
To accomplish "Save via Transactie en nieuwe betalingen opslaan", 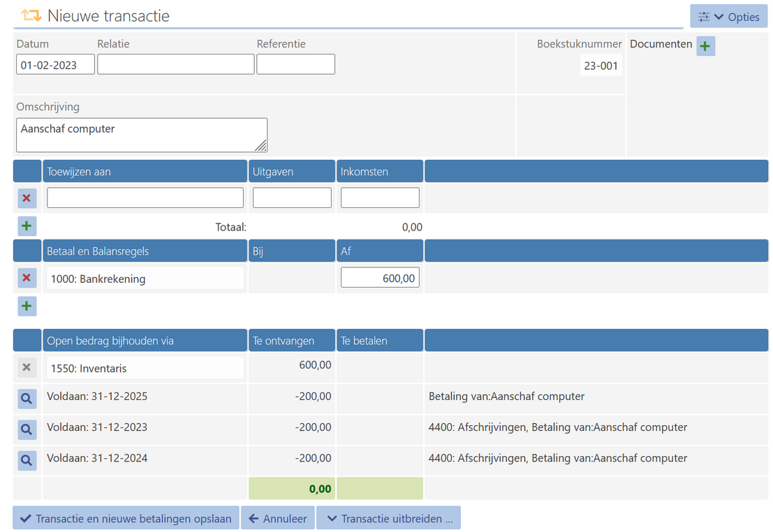I will [x=126, y=518].
